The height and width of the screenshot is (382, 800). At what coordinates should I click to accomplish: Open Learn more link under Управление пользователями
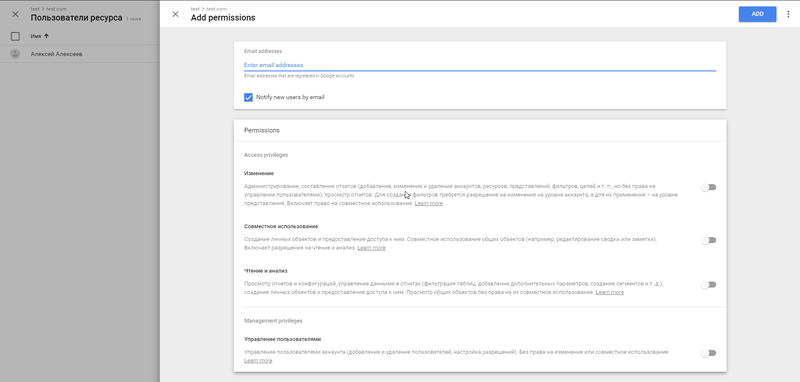pyautogui.click(x=258, y=361)
